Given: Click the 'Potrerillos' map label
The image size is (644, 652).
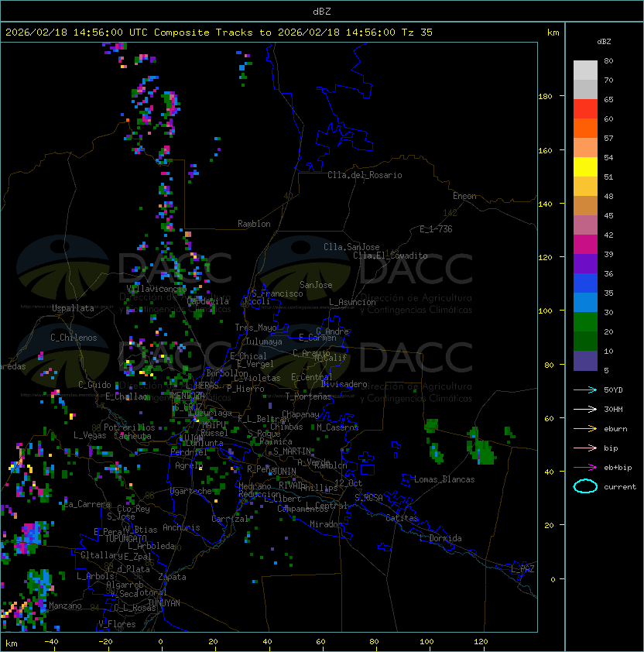Looking at the screenshot, I should [x=129, y=427].
